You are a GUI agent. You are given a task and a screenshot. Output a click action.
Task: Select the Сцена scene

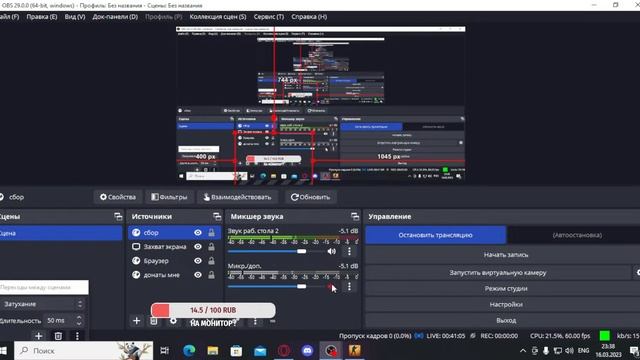(x=61, y=233)
